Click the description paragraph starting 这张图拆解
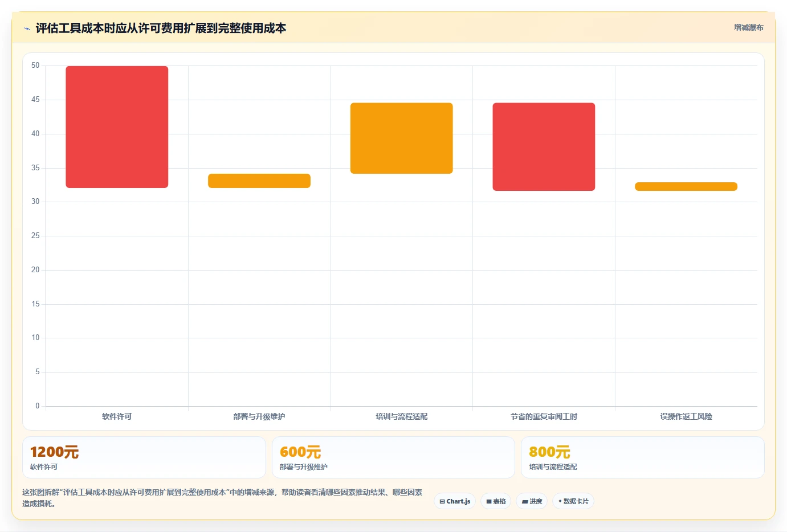Image resolution: width=787 pixels, height=532 pixels. (x=222, y=498)
